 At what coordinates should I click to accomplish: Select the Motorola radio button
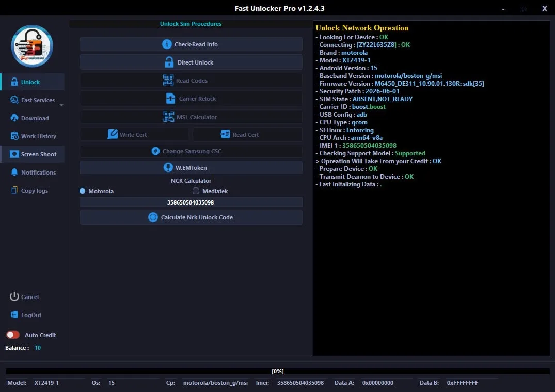pyautogui.click(x=83, y=191)
